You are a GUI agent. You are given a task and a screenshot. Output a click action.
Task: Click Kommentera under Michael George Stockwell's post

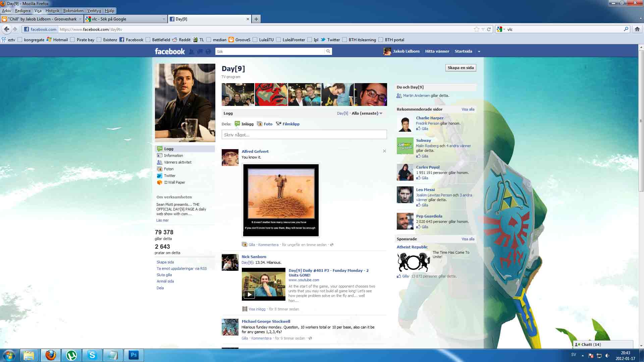point(261,338)
